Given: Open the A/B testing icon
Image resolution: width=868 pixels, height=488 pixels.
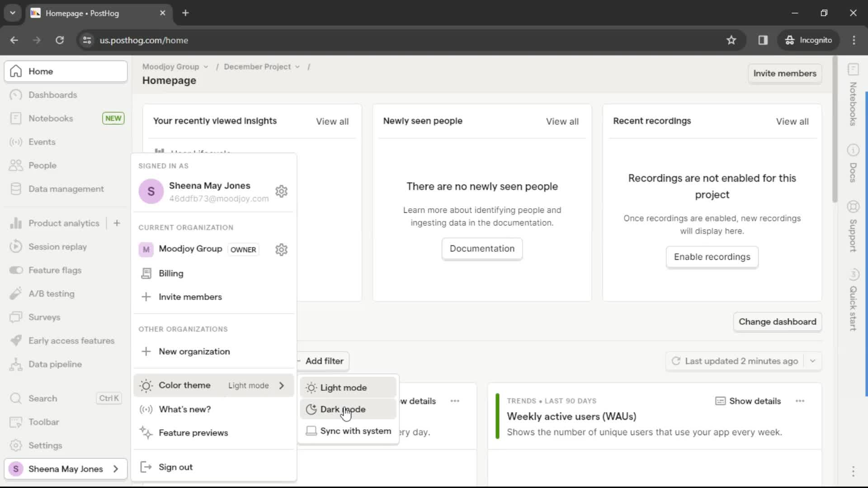Looking at the screenshot, I should pyautogui.click(x=16, y=294).
